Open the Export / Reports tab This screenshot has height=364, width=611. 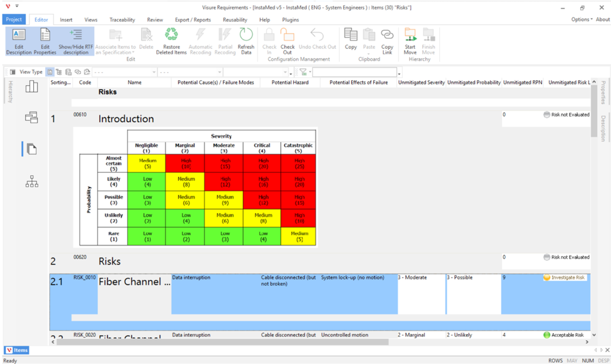tap(193, 19)
